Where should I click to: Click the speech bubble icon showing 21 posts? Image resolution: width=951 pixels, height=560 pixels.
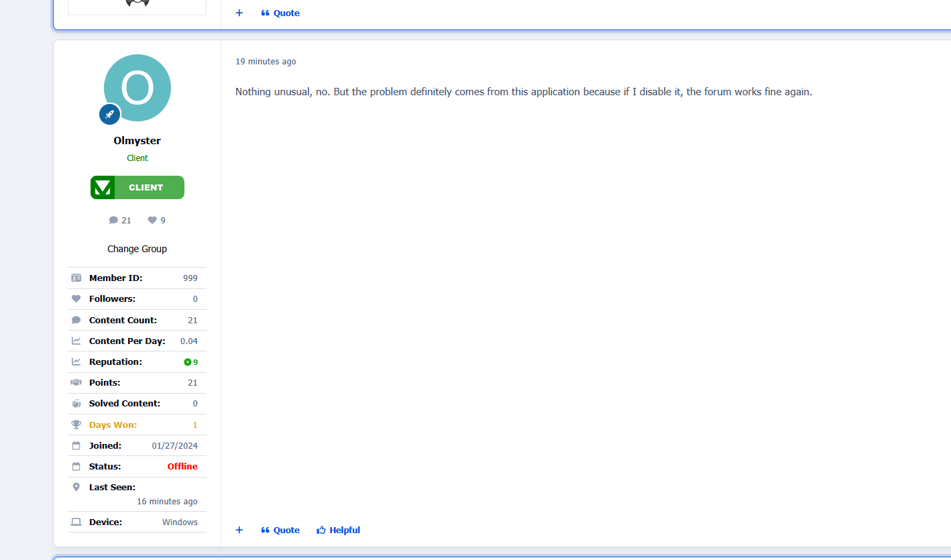point(113,220)
